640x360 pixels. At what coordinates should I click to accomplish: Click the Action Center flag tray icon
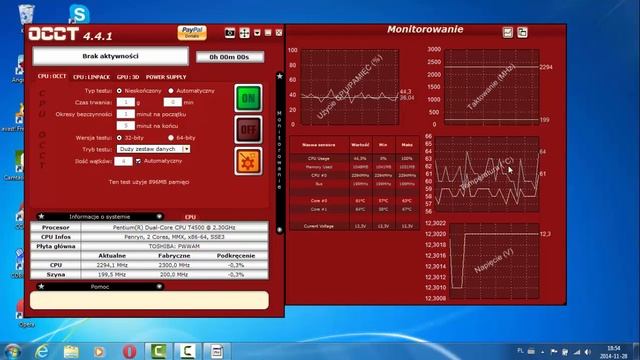pyautogui.click(x=554, y=351)
